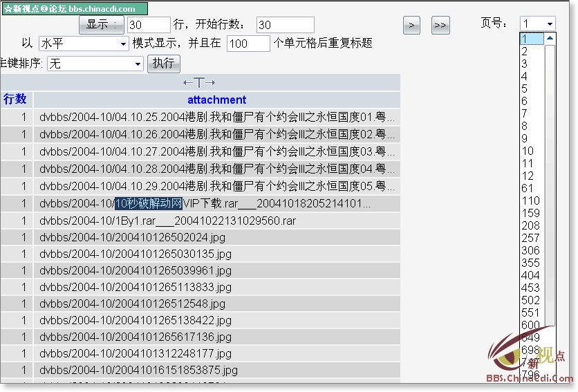This screenshot has width=578, height=392.
Task: Click the last page '>>' button
Action: click(440, 26)
